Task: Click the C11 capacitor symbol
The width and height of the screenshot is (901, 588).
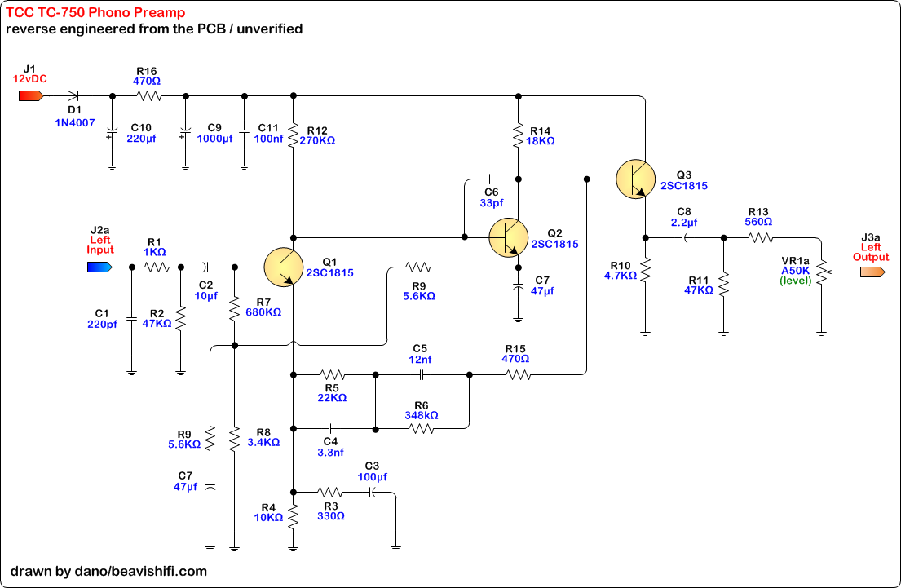Action: [245, 131]
